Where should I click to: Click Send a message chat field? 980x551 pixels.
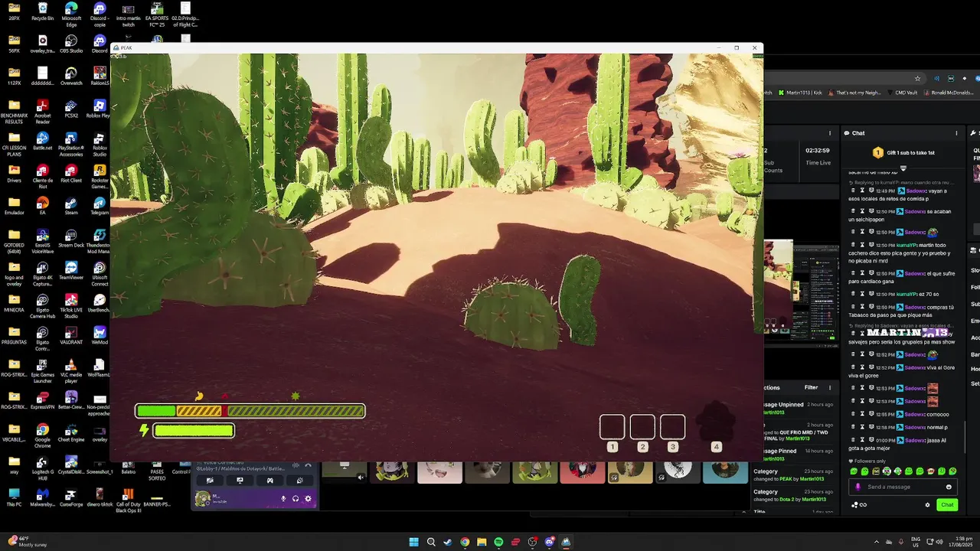point(903,487)
